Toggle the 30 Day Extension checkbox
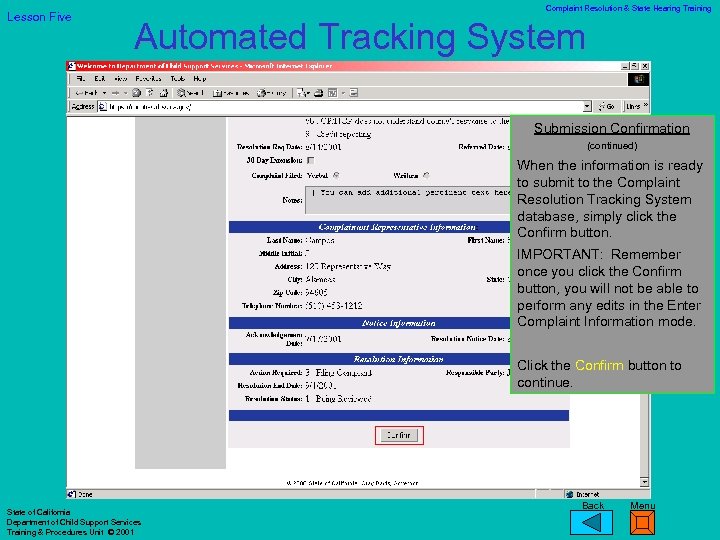The width and height of the screenshot is (720, 540). pyautogui.click(x=311, y=160)
